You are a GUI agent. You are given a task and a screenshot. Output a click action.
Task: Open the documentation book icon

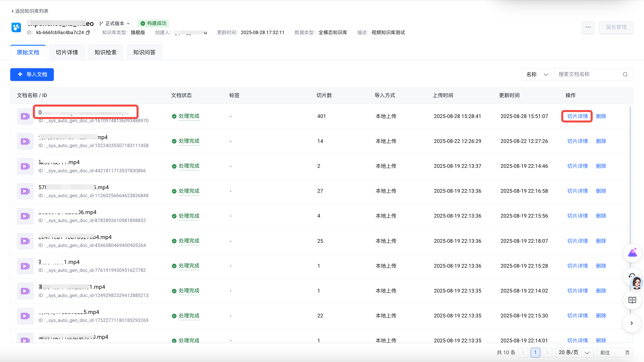click(x=632, y=300)
